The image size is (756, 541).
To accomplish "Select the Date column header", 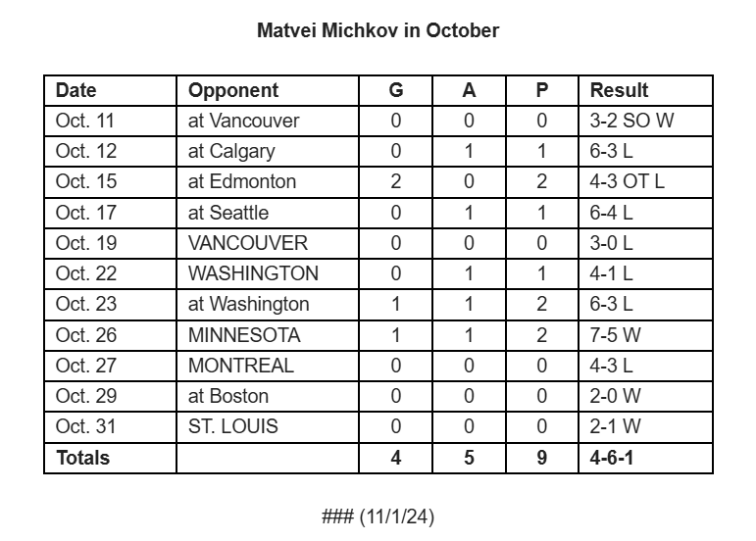I will [x=111, y=90].
